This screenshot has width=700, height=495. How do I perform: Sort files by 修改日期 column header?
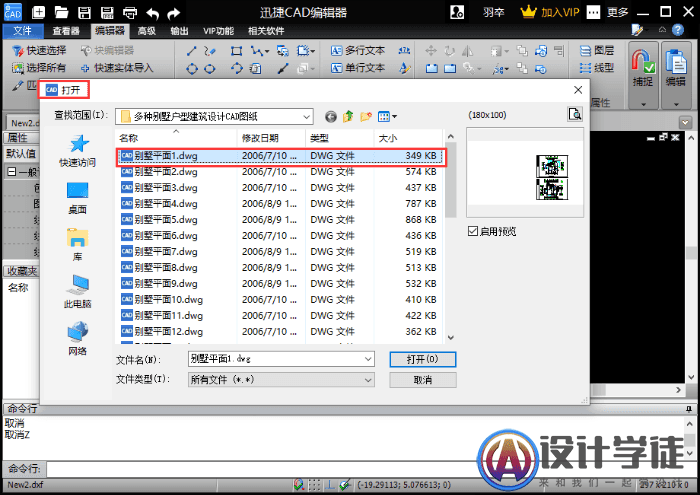click(271, 138)
